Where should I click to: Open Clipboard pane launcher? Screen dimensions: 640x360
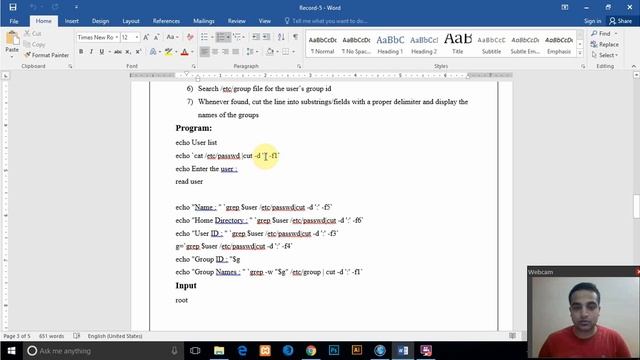70,66
